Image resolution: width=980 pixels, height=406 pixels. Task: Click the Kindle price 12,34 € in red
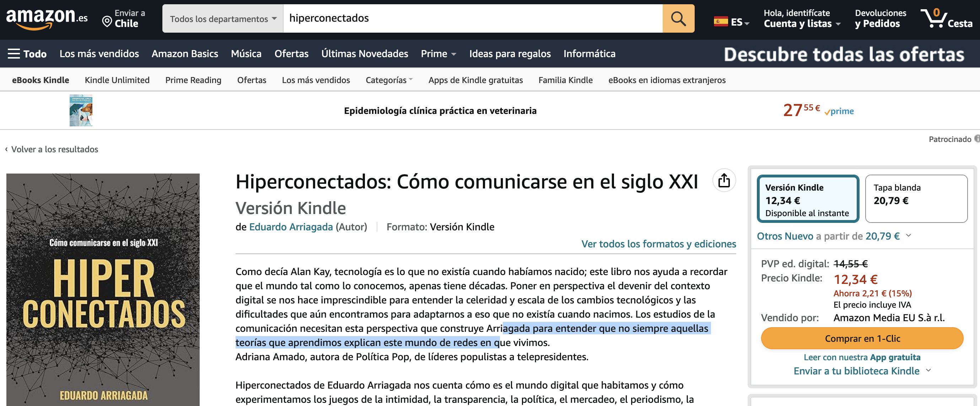(x=856, y=279)
